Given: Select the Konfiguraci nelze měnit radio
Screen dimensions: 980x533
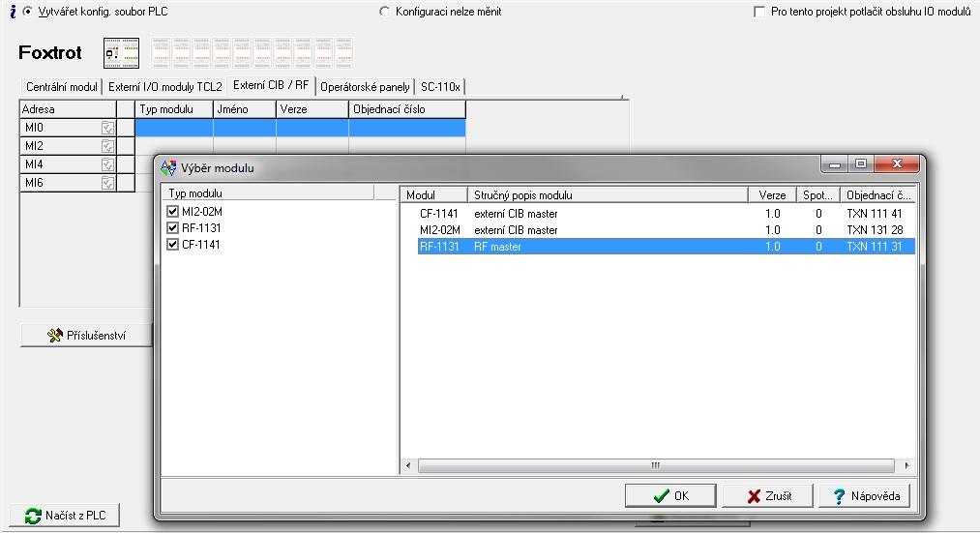Looking at the screenshot, I should (384, 12).
